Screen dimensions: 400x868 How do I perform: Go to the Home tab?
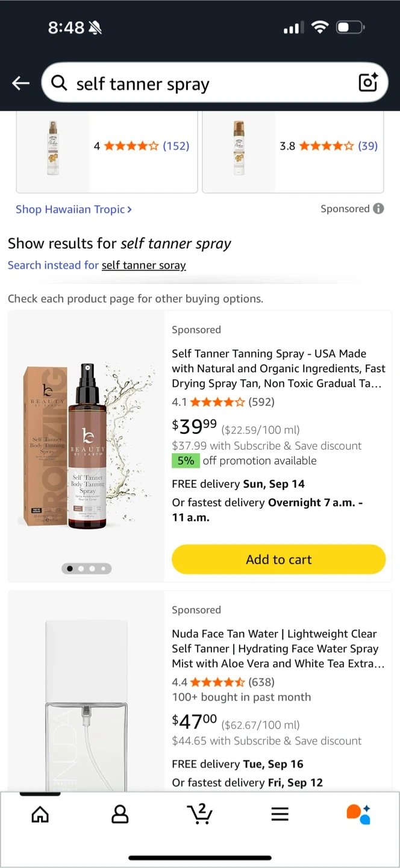[40, 814]
